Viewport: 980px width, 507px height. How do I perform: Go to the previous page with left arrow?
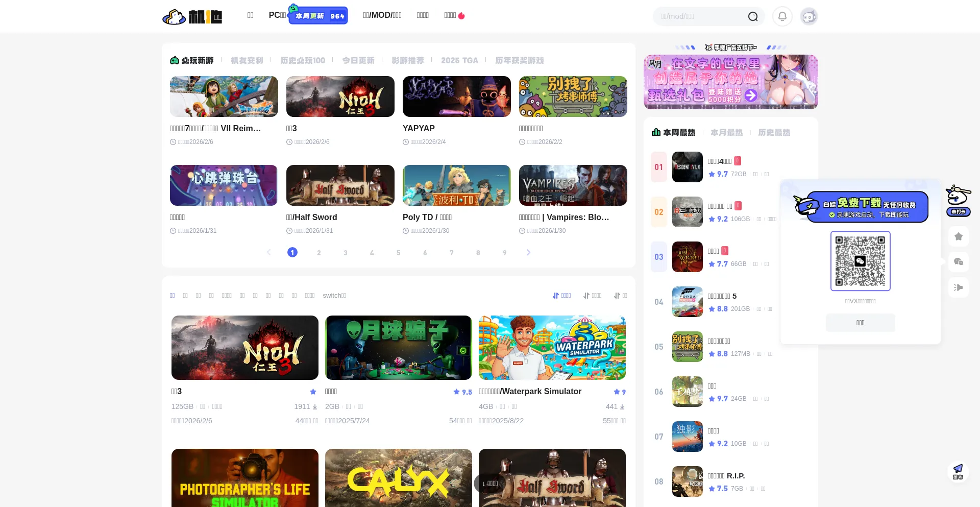269,252
